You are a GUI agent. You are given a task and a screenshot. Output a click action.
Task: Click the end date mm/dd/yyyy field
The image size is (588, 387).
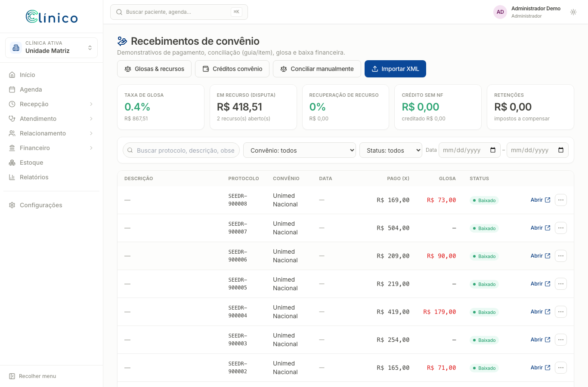point(538,150)
